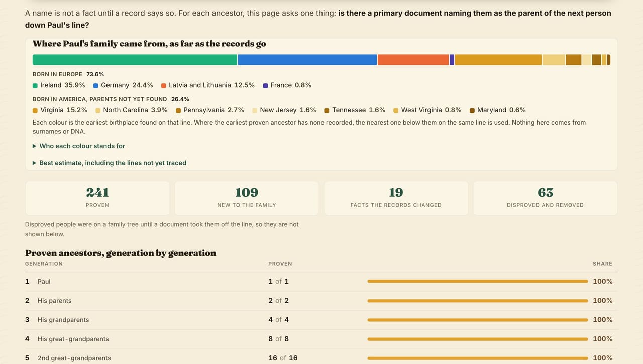The image size is (643, 364).
Task: Click the '109 New to the family' card
Action: (x=247, y=198)
